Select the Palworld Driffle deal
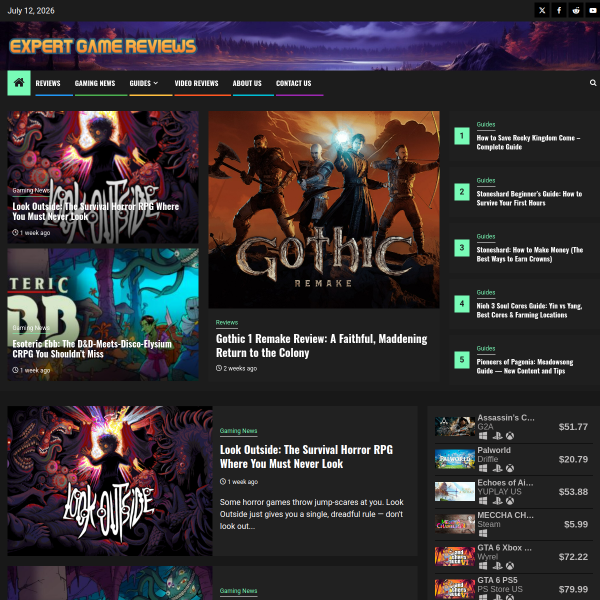The width and height of the screenshot is (600, 600). pos(513,459)
